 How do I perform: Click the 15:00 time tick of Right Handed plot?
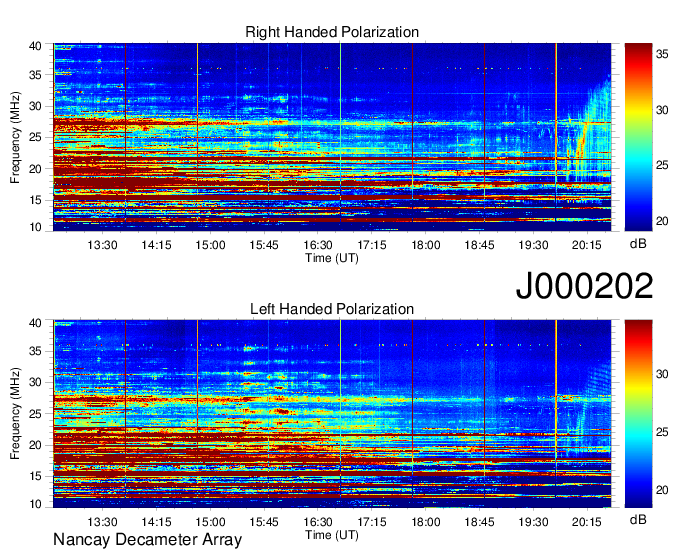tap(210, 245)
